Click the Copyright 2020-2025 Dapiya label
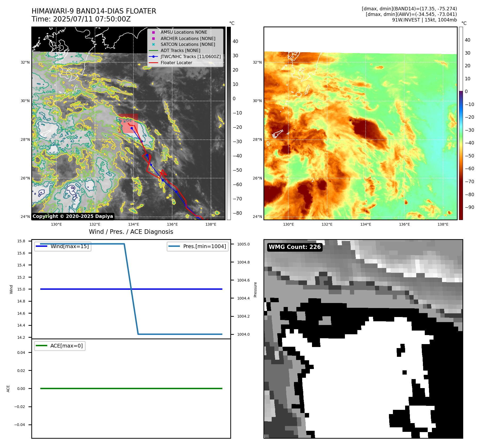 pyautogui.click(x=73, y=216)
